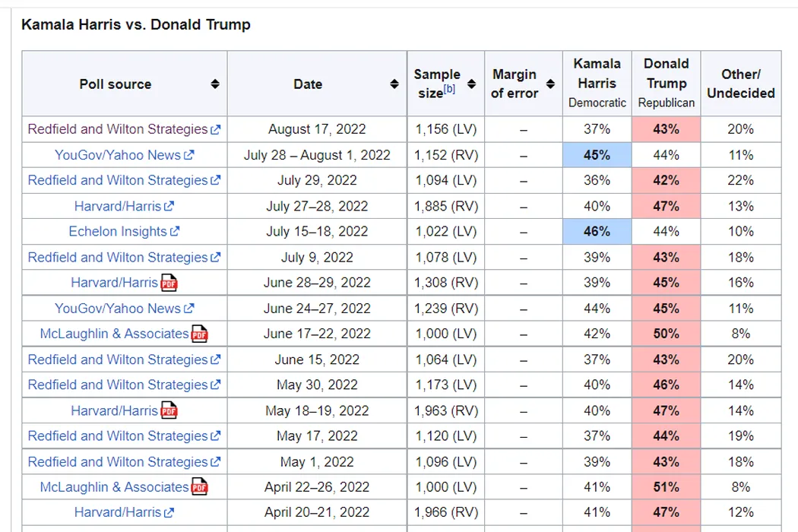The image size is (798, 532).
Task: Open Redfield and Wilton Strategies May 1 link
Action: (118, 462)
